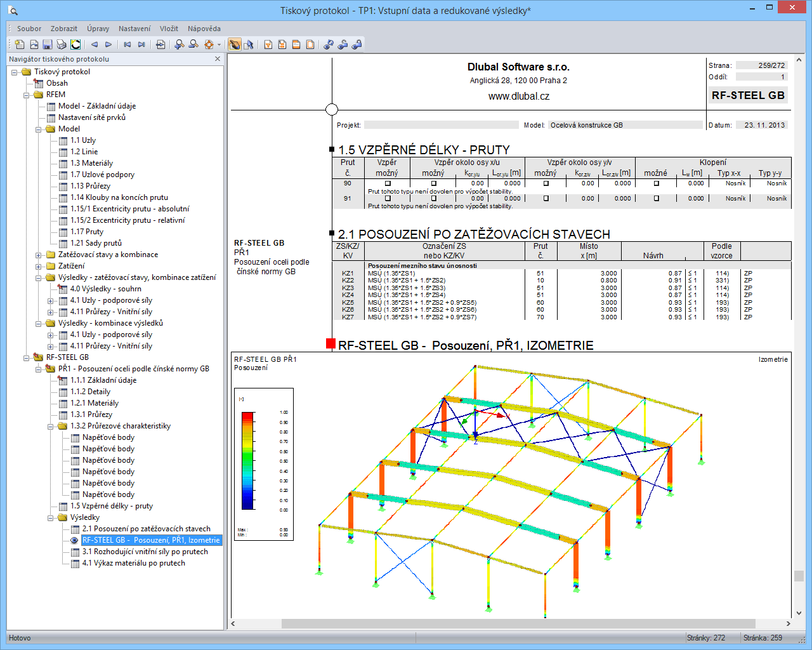
Task: Select Obsah in the navigator tree
Action: pos(57,83)
